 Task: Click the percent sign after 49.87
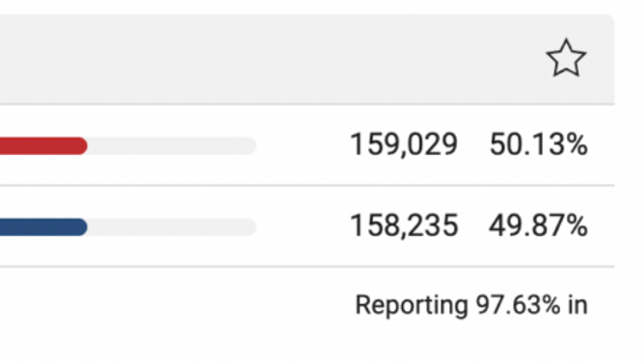(577, 226)
